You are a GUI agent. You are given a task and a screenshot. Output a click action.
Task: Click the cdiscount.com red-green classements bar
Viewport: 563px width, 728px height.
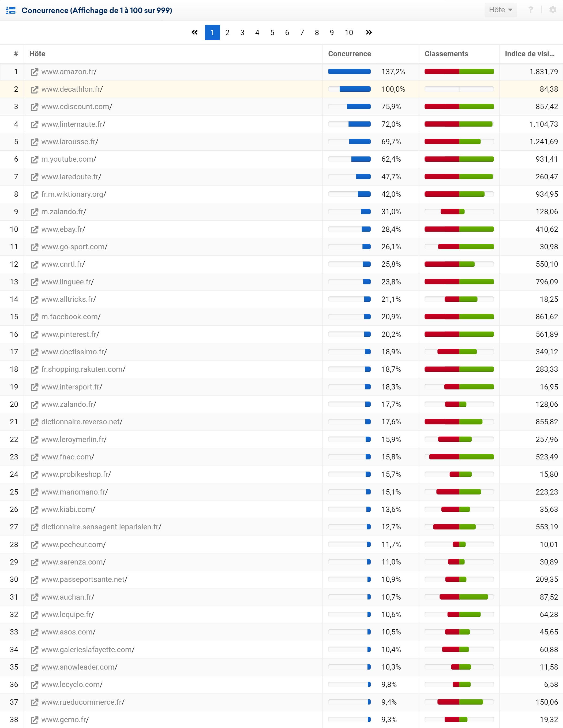459,107
